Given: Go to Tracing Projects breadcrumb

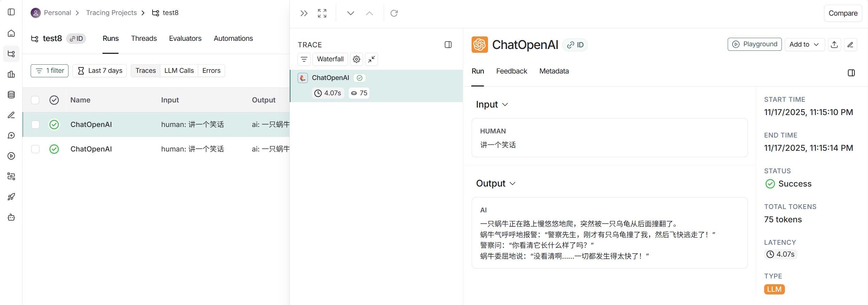Looking at the screenshot, I should pos(111,13).
